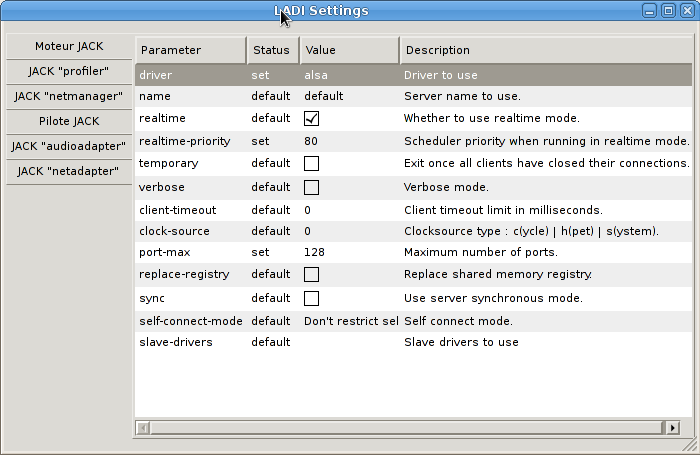Select the JACK "netadapter" tab
700x455 pixels.
click(x=69, y=171)
